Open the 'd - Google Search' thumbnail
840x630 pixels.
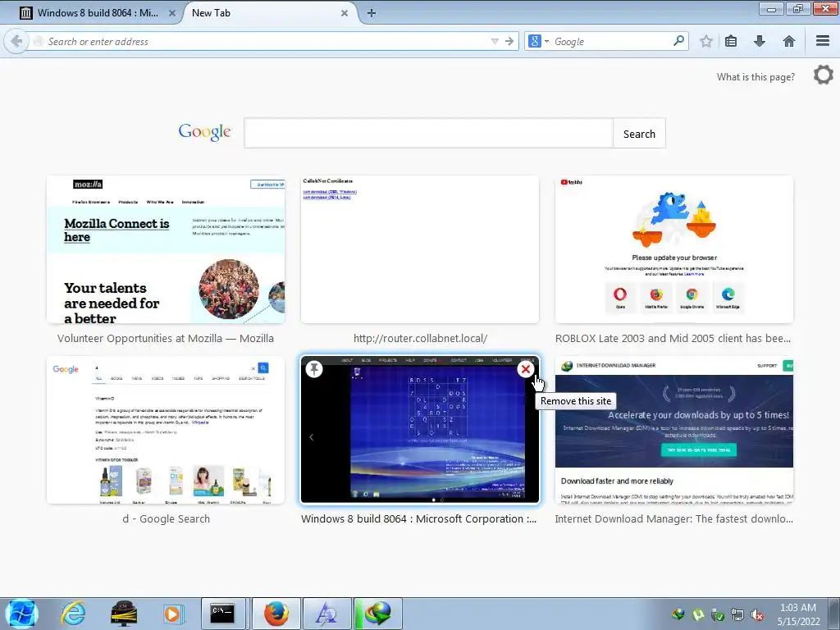[166, 430]
